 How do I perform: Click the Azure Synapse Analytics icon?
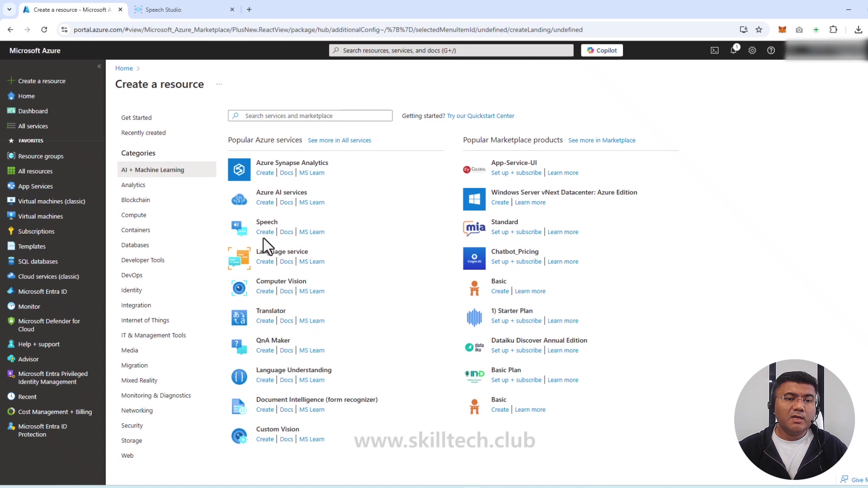coord(239,169)
